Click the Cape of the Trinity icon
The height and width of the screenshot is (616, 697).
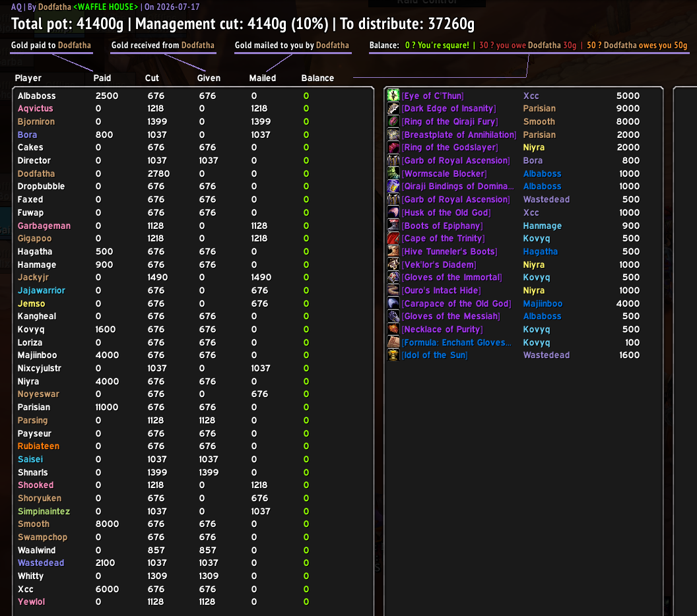coord(393,239)
